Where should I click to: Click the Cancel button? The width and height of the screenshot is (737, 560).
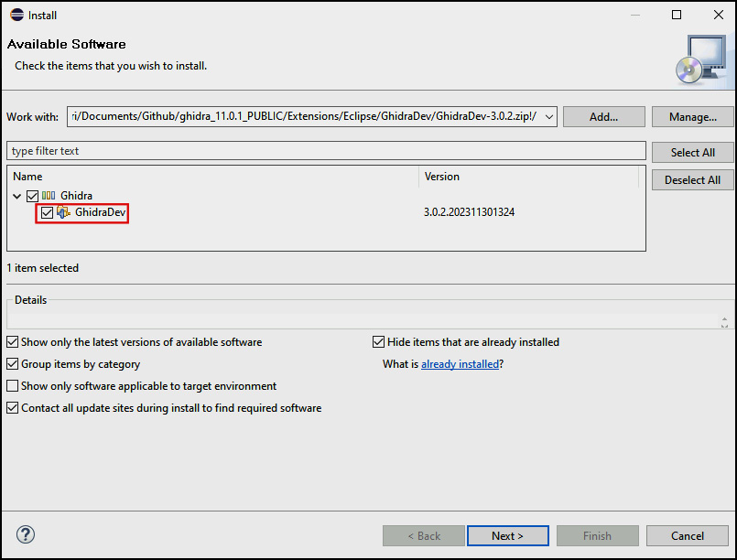coord(688,536)
